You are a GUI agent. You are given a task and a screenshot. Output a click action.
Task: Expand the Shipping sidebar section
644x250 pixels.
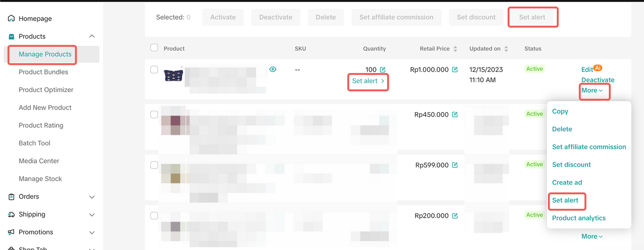pos(92,215)
